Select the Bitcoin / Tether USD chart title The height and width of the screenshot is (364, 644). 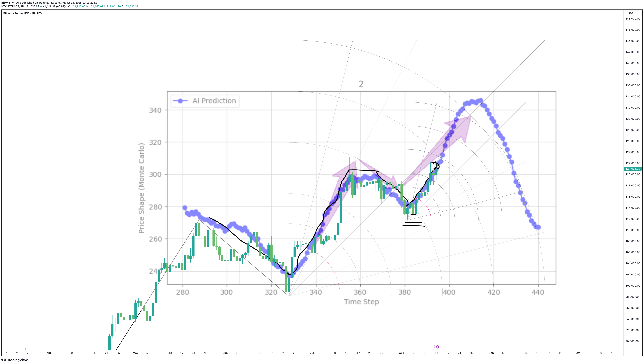23,13
